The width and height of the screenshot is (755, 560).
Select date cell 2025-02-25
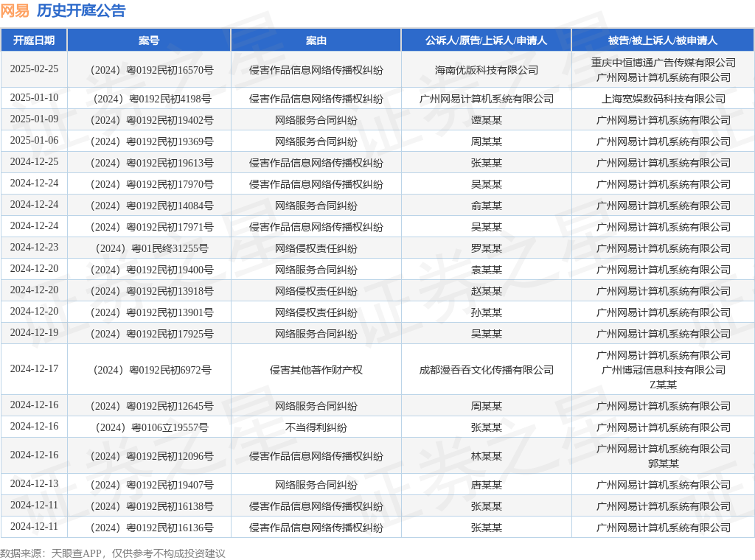[x=34, y=69]
